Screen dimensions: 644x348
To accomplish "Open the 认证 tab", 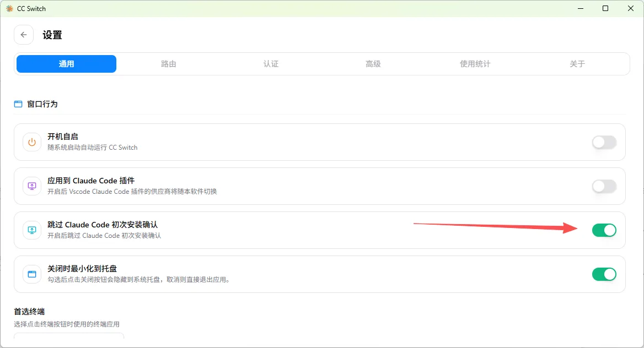I will pyautogui.click(x=271, y=64).
